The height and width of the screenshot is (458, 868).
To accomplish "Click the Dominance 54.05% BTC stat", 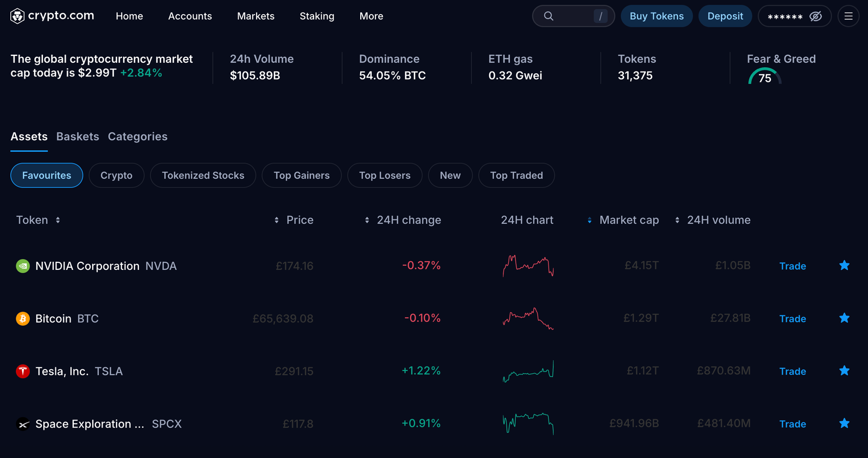I will tap(392, 67).
